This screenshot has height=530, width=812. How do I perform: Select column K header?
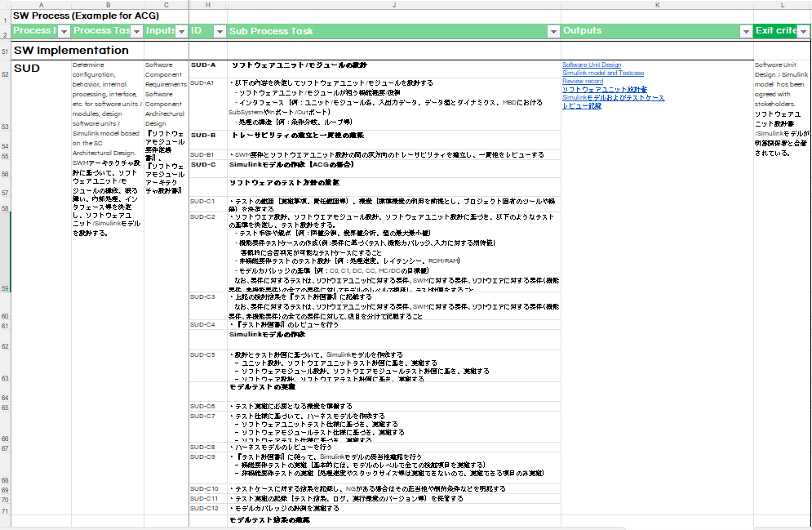coord(657,5)
